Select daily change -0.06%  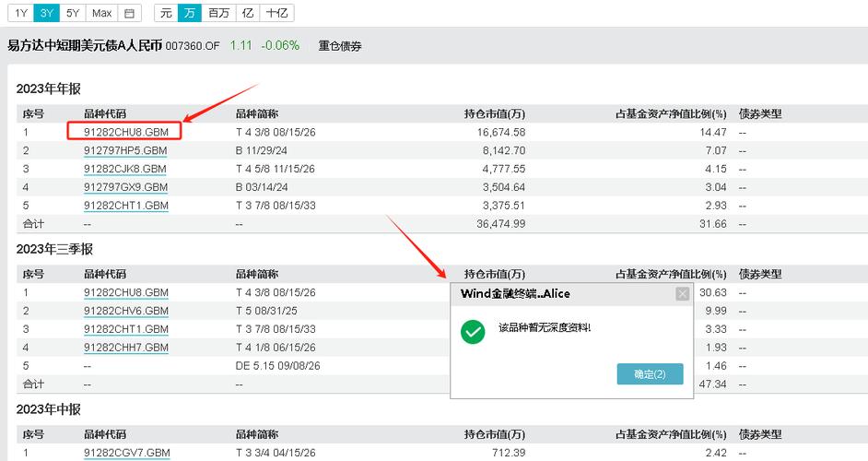tap(280, 45)
